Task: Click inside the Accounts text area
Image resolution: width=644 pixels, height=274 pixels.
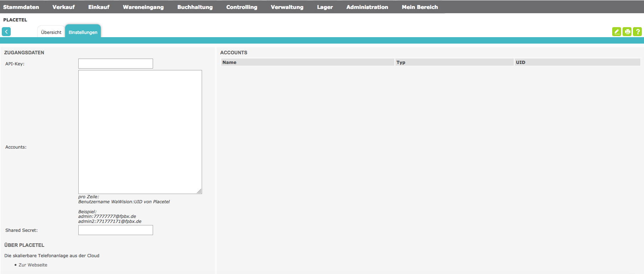Action: 140,132
